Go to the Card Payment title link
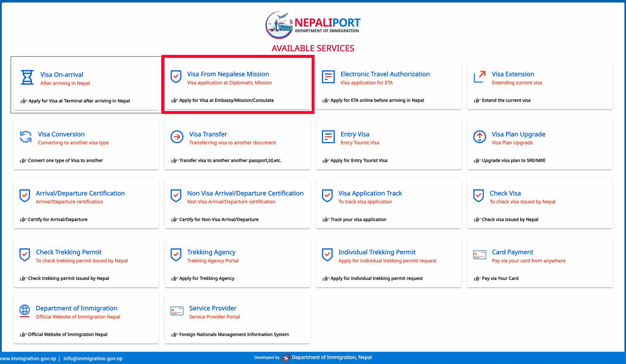This screenshot has width=626, height=364. click(512, 252)
